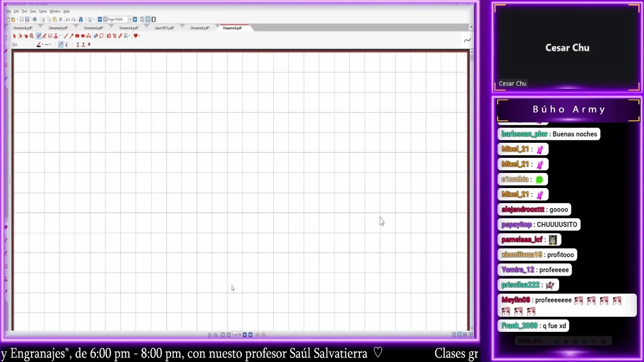
Task: Select the Pen annotation tool
Action: click(38, 36)
